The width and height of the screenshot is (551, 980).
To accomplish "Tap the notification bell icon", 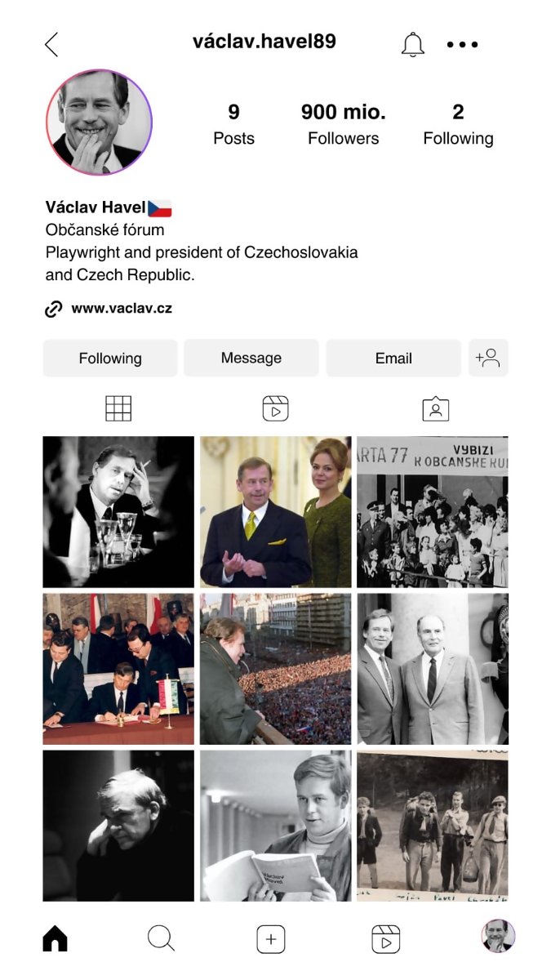I will tap(413, 44).
